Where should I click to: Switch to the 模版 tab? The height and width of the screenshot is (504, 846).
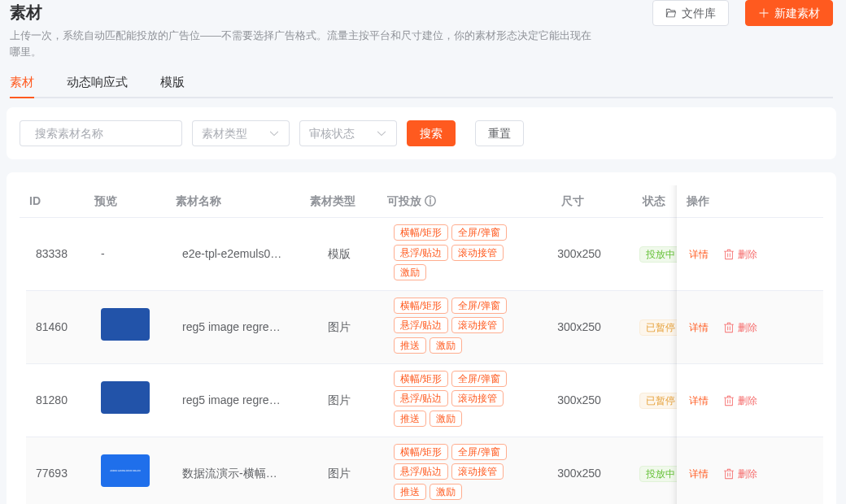pyautogui.click(x=172, y=82)
